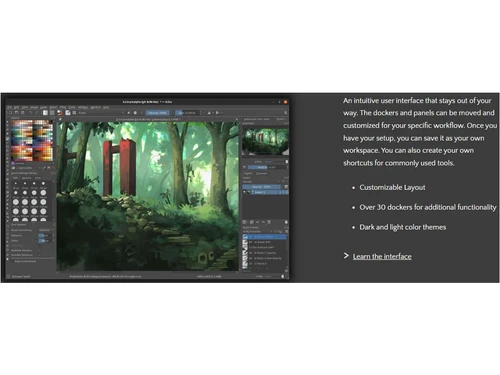
Task: Open Krita's Filter menu
Action: point(63,107)
